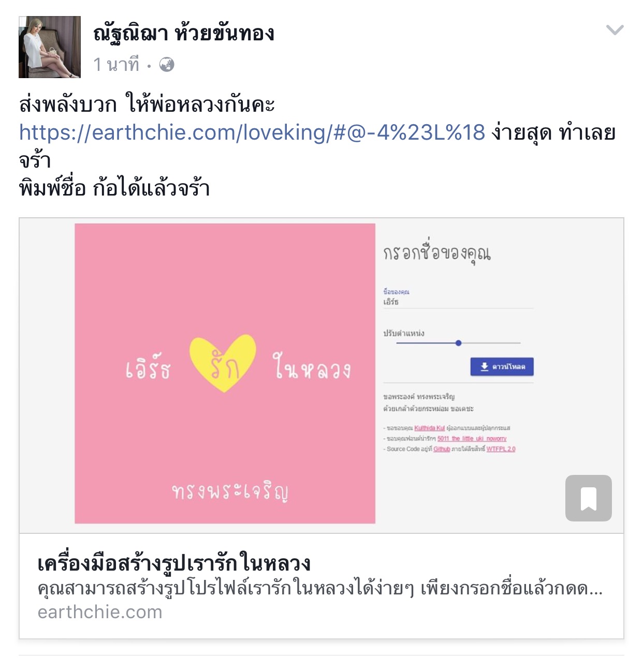Image resolution: width=643 pixels, height=672 pixels.
Task: Open the poster's profile picture
Action: (50, 47)
